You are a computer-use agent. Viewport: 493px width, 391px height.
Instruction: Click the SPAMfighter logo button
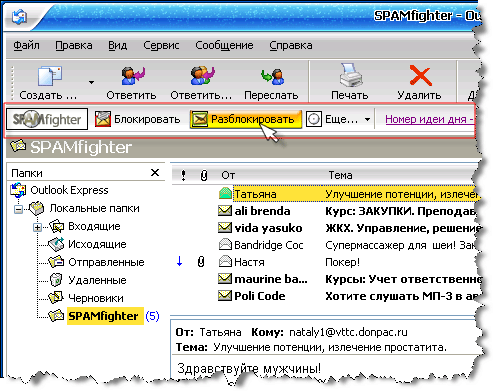pyautogui.click(x=47, y=119)
